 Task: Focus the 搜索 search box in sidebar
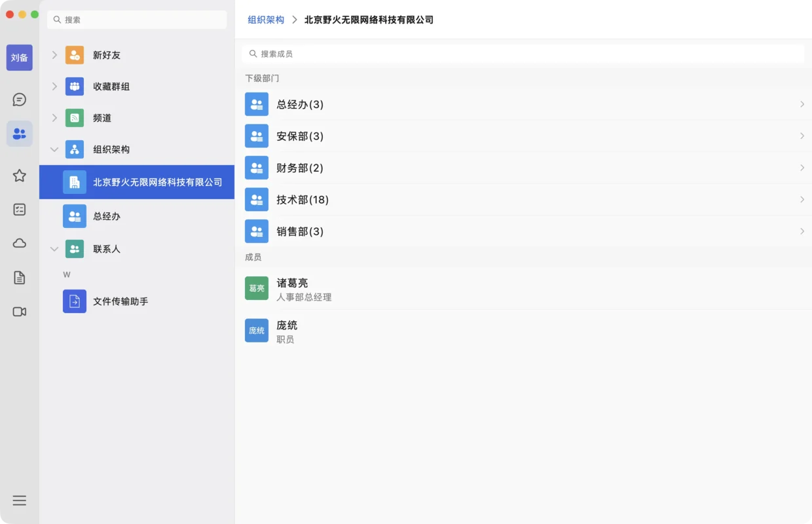click(x=137, y=20)
